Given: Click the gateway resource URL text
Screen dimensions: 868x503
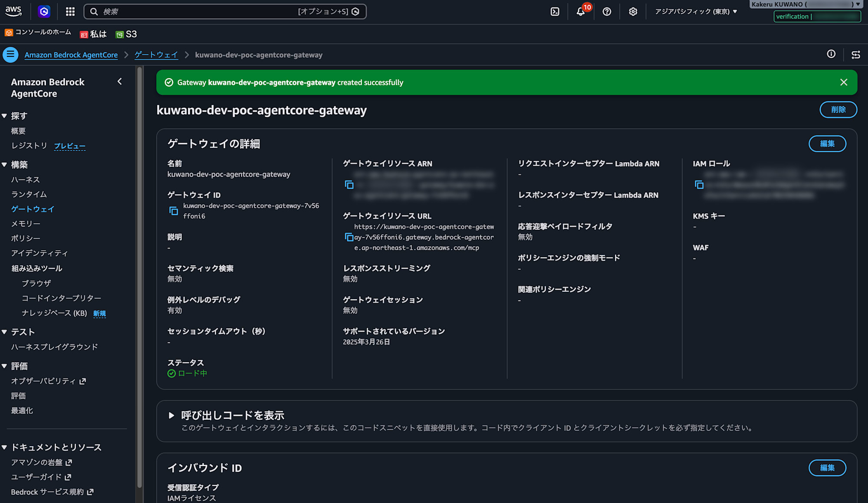Looking at the screenshot, I should pyautogui.click(x=424, y=237).
